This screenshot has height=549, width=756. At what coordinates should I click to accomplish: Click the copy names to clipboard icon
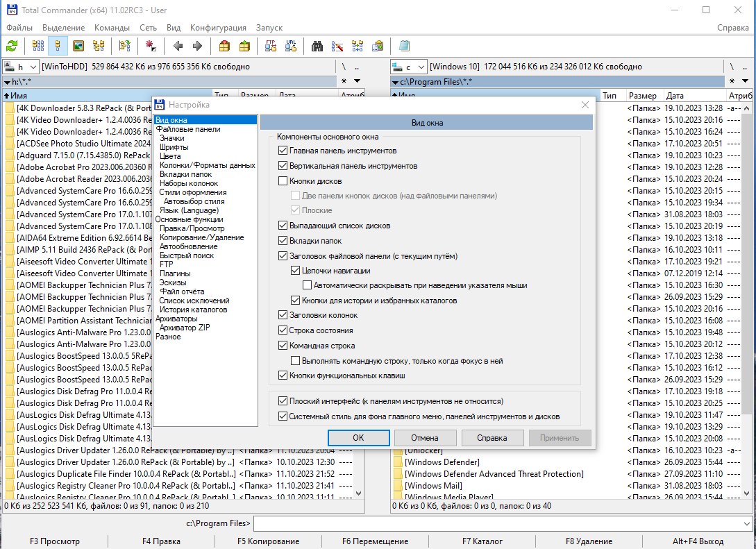tap(378, 47)
